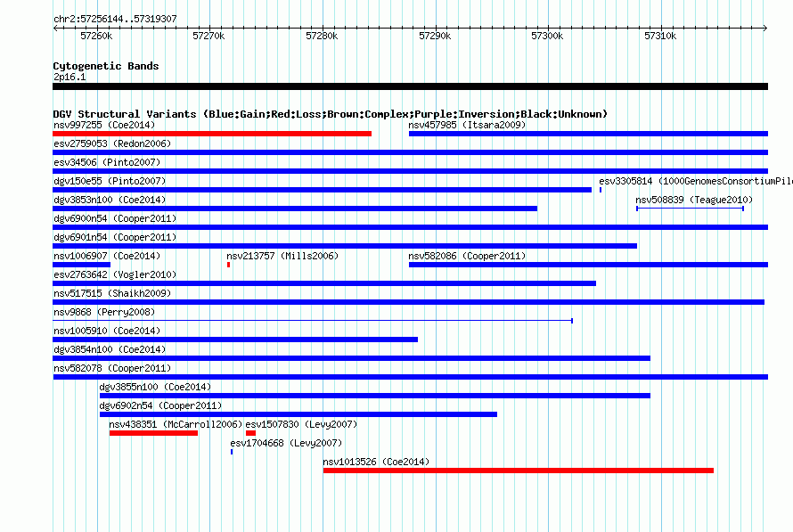
Task: Click the ruler's left end arrow
Action: pyautogui.click(x=55, y=28)
